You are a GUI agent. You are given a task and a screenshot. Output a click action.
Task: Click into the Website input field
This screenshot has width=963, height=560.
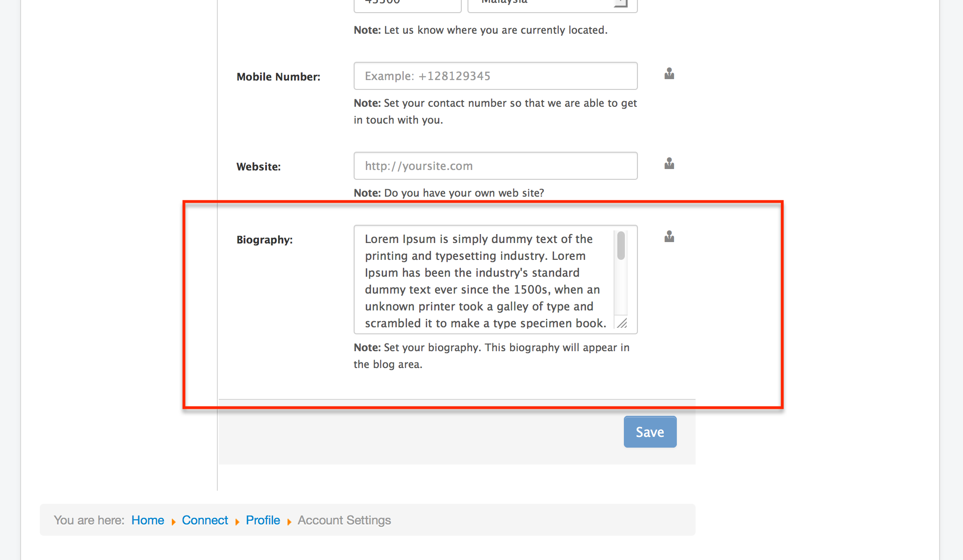click(495, 166)
